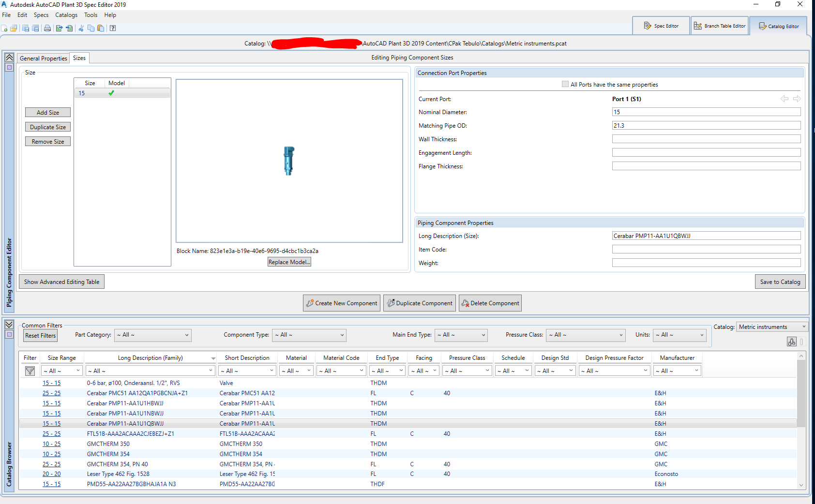Click Show Advanced Editing Table
The width and height of the screenshot is (815, 504).
pos(61,282)
